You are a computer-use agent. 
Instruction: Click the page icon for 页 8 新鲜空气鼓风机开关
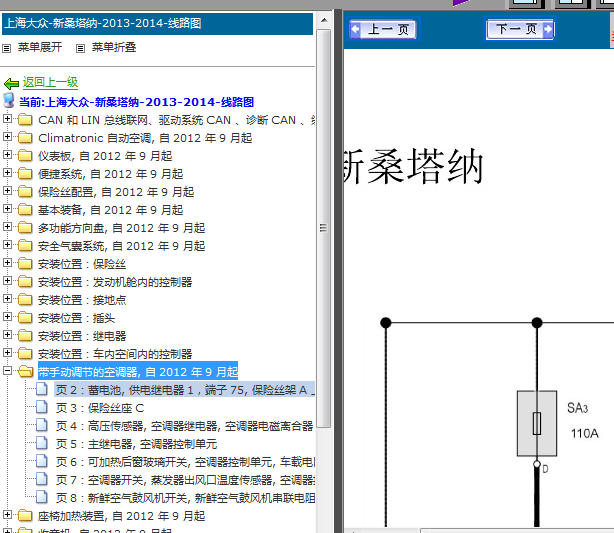click(42, 497)
